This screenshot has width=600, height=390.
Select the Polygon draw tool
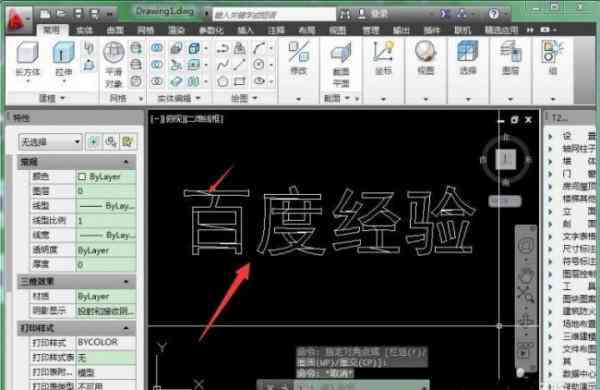[223, 81]
